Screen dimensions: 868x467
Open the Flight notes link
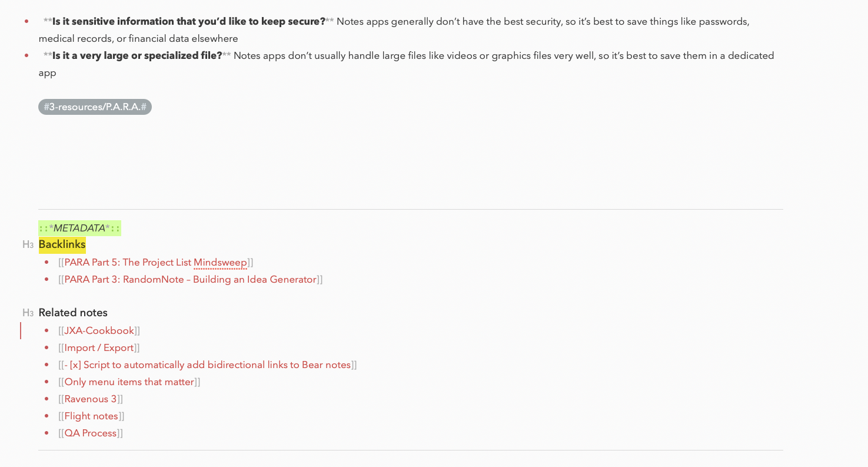click(x=91, y=416)
